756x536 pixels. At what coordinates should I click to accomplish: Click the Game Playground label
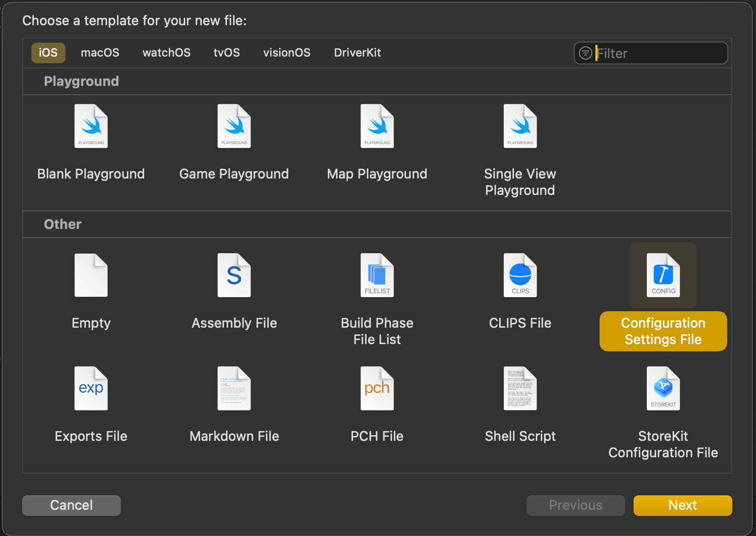point(234,174)
